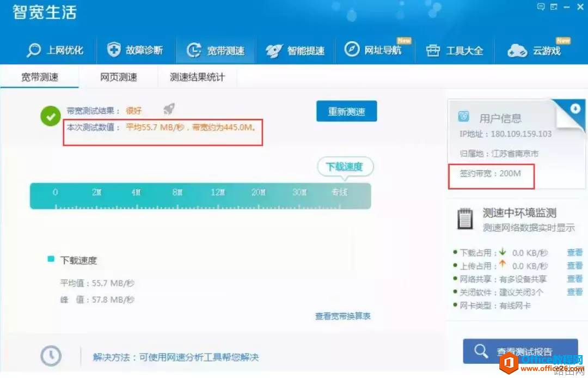
Task: Click 查看 next to 网络共享
Action: coord(574,279)
